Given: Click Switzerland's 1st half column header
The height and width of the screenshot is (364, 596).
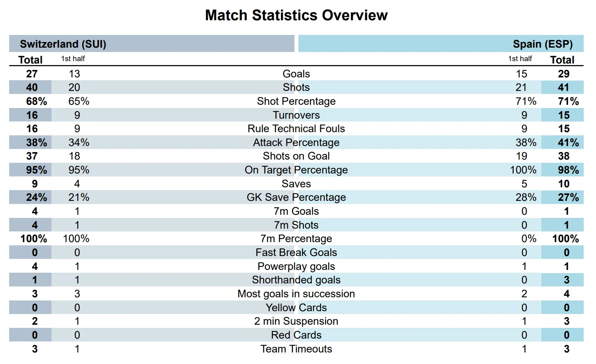Looking at the screenshot, I should pyautogui.click(x=73, y=59).
